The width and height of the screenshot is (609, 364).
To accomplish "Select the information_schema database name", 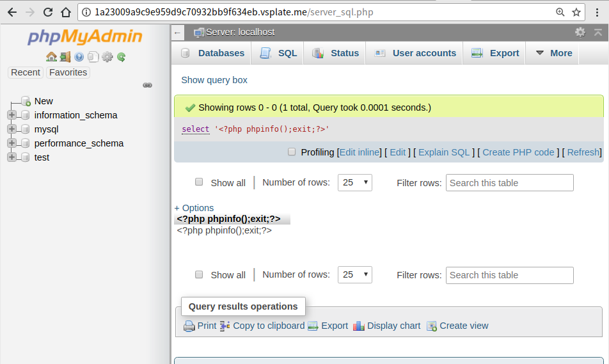I will [x=75, y=115].
